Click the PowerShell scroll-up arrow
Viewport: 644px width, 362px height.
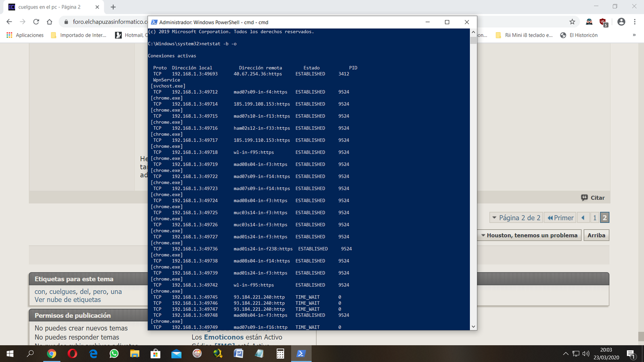[x=473, y=32]
